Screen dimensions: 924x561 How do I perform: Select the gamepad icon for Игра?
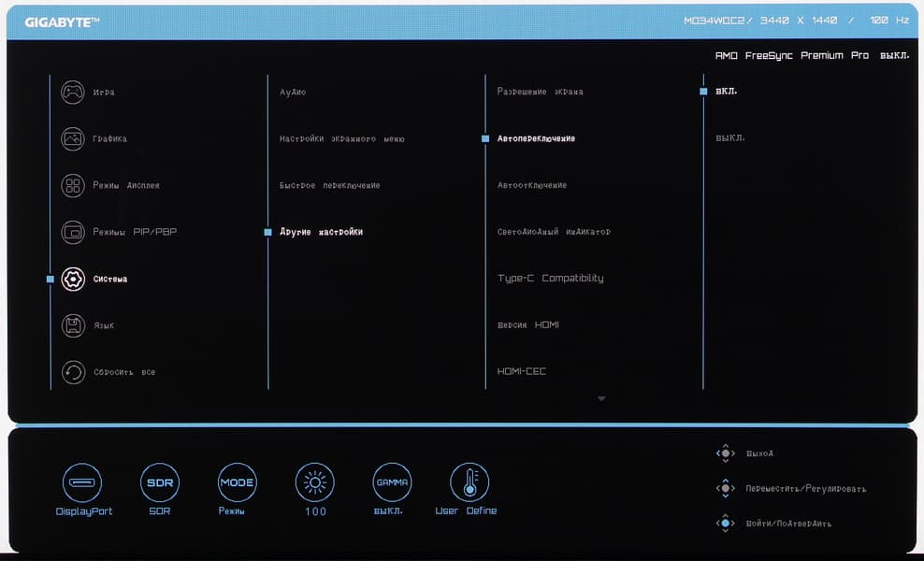click(73, 93)
